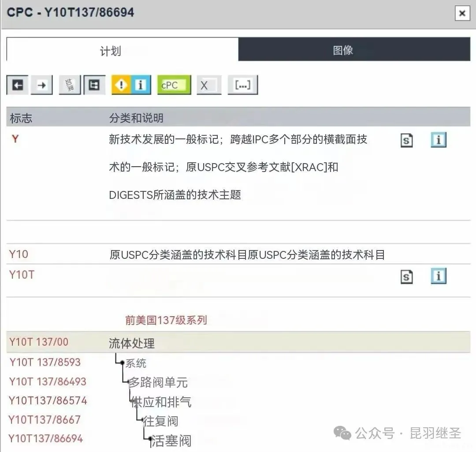
Task: Show info for the Y10T row
Action: (438, 276)
